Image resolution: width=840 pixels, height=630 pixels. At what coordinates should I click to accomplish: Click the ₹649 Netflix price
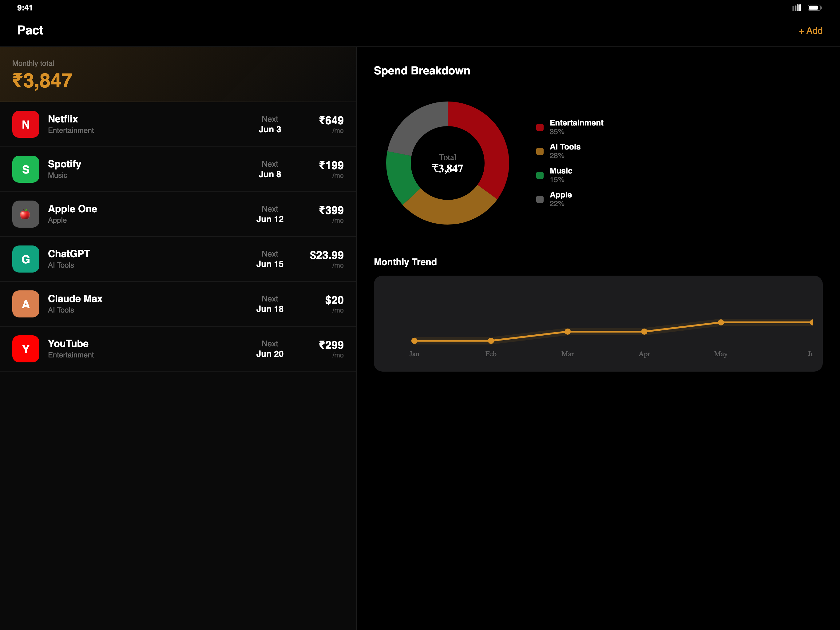[331, 121]
